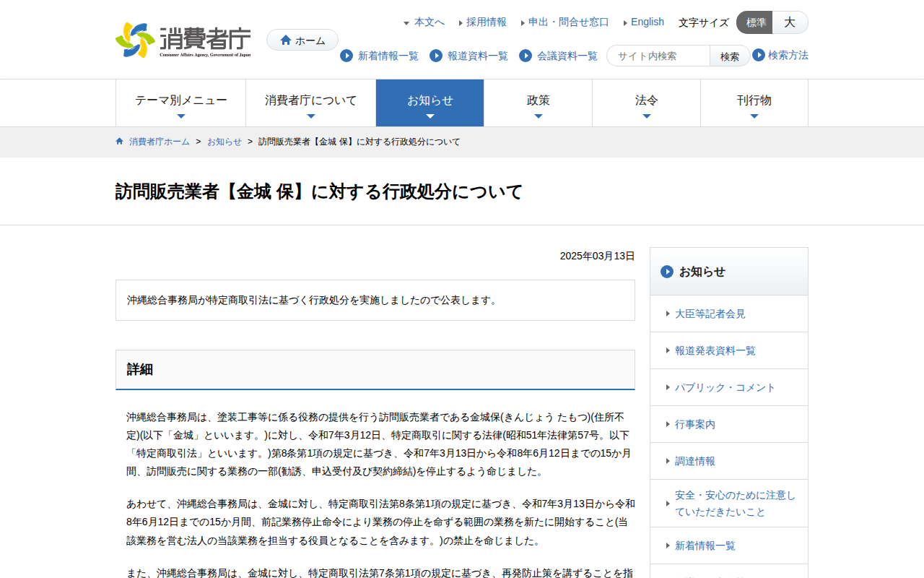The width and height of the screenshot is (924, 578).
Task: Open the 採用情報 link
Action: tap(487, 22)
